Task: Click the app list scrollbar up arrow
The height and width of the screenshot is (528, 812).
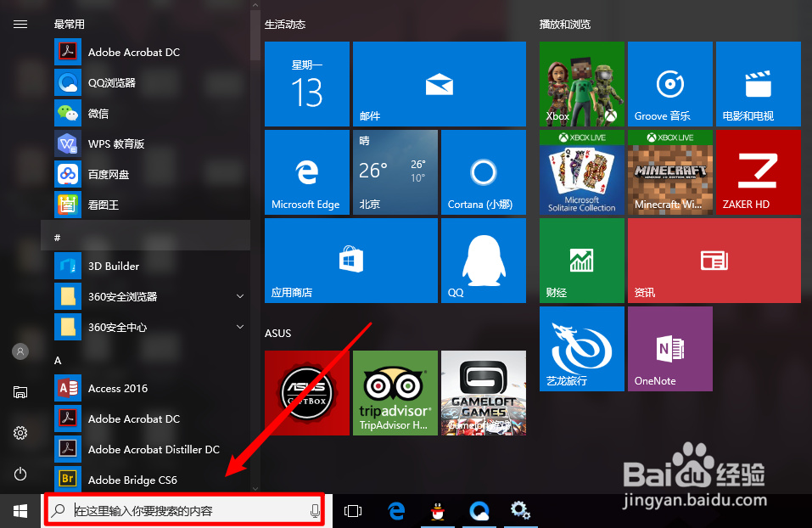Action: (255, 5)
